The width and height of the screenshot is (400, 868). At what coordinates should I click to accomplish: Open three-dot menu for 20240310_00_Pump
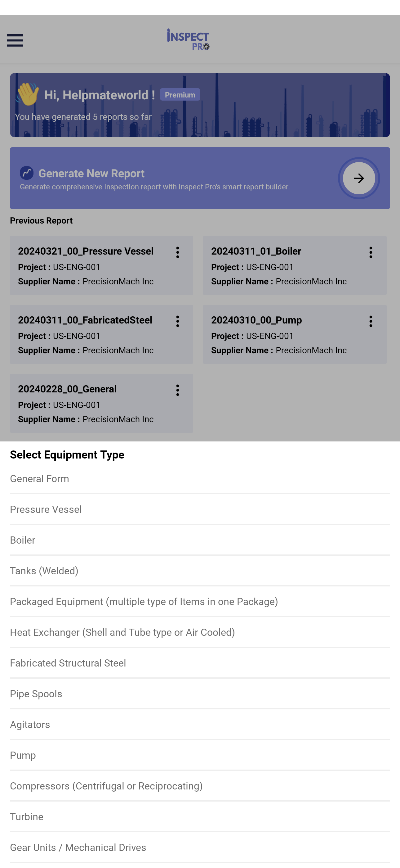click(x=371, y=321)
